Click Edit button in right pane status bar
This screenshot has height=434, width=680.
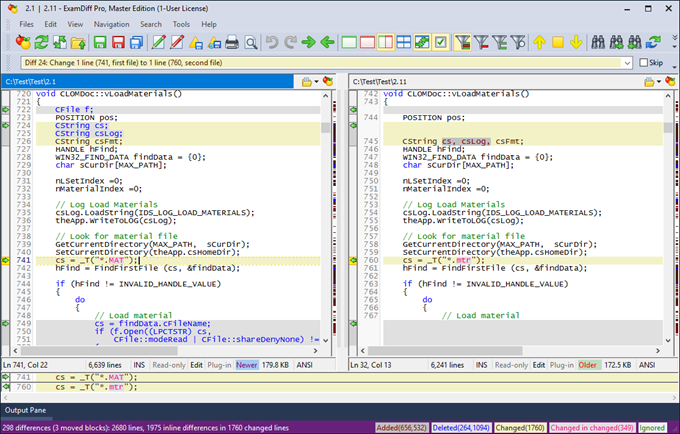pos(538,366)
